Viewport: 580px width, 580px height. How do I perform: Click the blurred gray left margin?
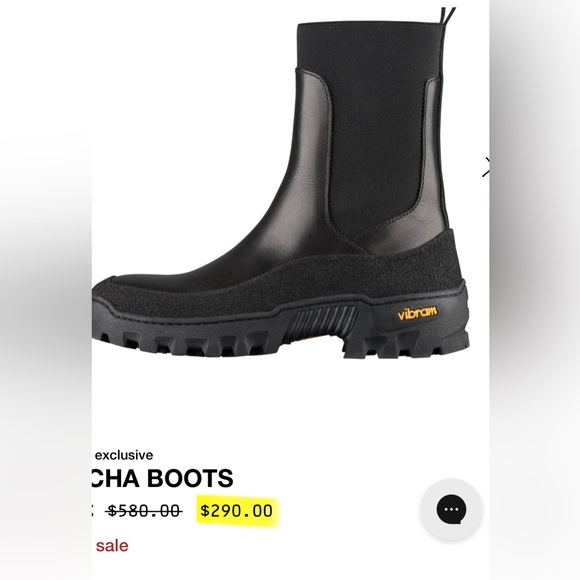[x=46, y=290]
